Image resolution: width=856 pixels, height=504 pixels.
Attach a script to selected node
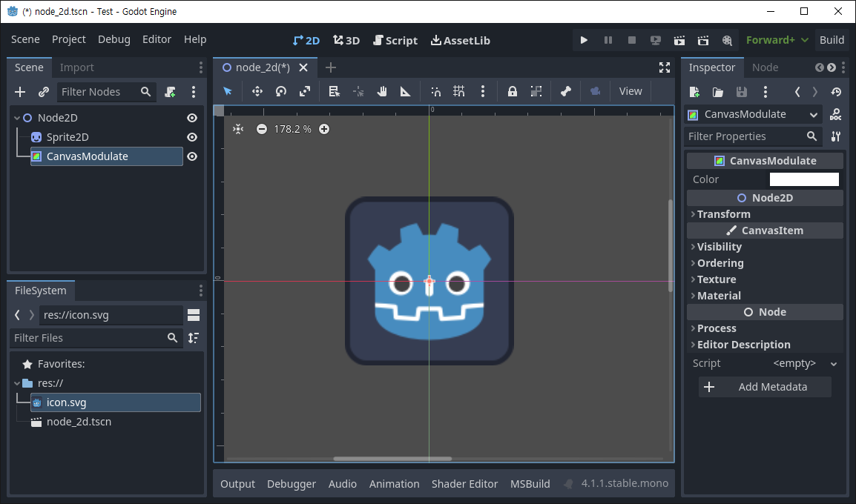(x=171, y=92)
